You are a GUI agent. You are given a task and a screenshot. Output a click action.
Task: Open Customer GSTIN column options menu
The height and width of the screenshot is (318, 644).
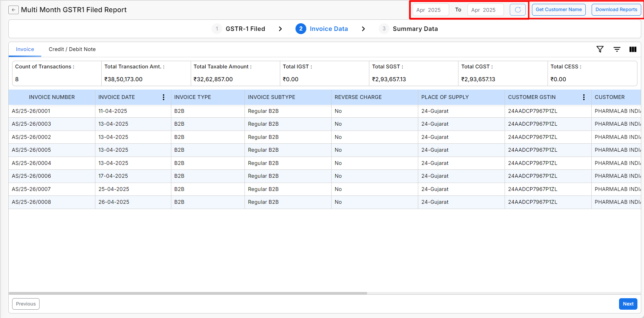(x=584, y=97)
